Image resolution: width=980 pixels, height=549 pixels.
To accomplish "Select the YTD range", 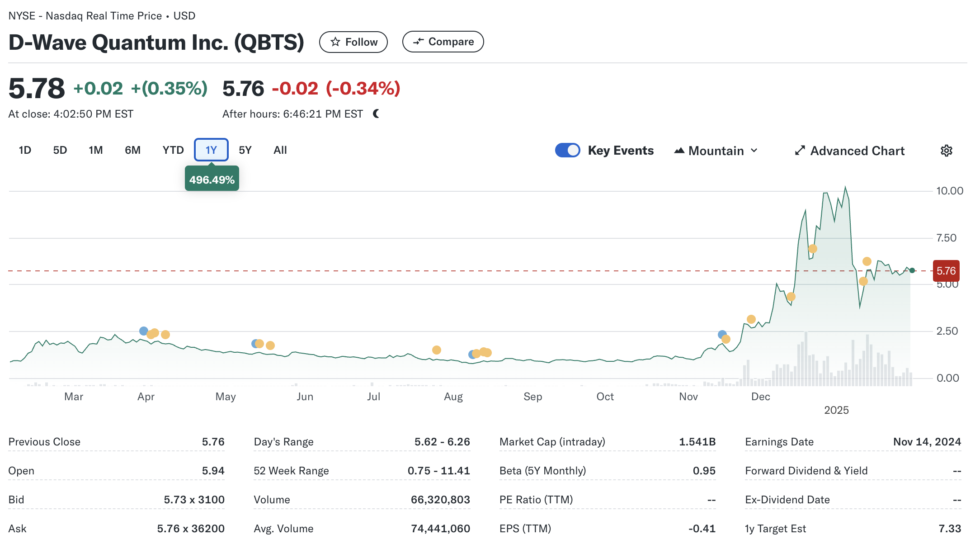I will point(173,150).
